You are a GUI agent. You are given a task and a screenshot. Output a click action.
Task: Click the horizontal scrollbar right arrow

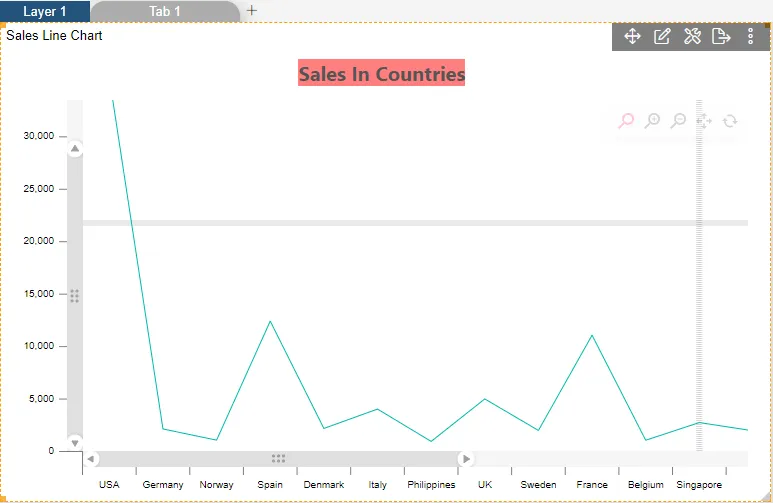(465, 459)
